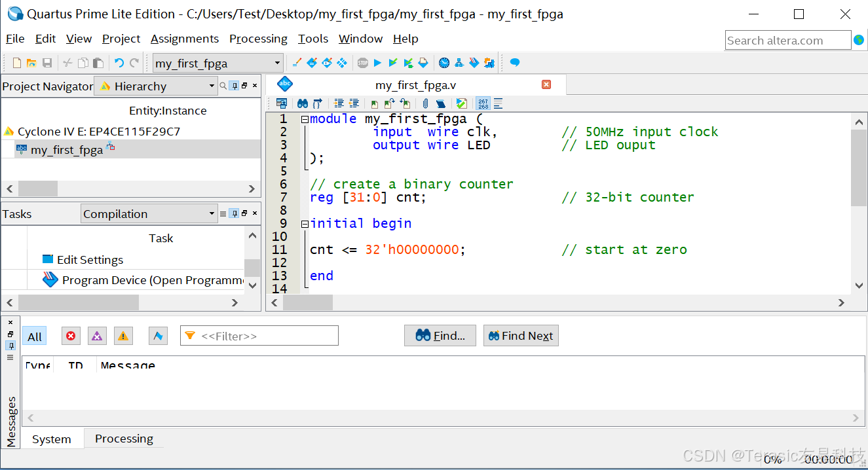Viewport: 868px width, 470px height.
Task: Start compilation with the blue play icon
Action: click(x=378, y=63)
